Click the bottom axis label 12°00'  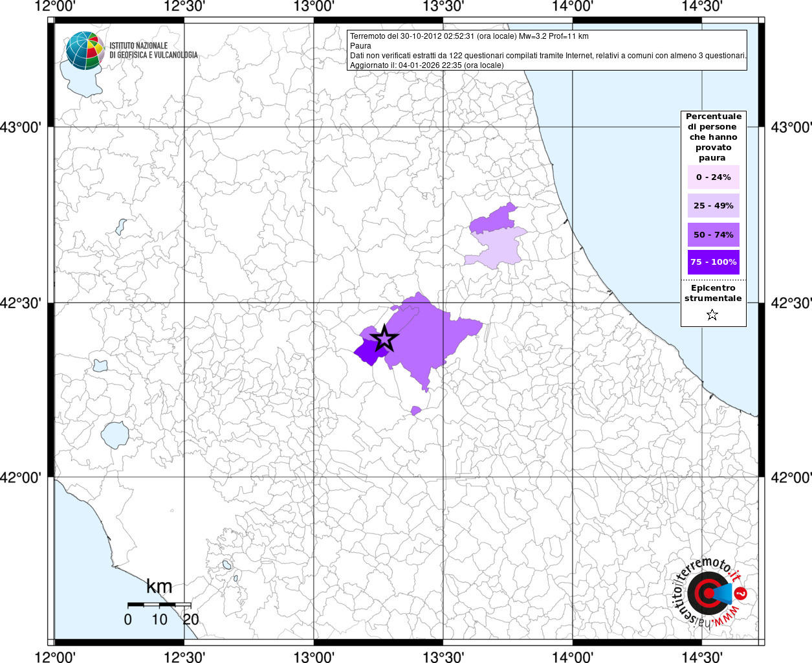[55, 657]
